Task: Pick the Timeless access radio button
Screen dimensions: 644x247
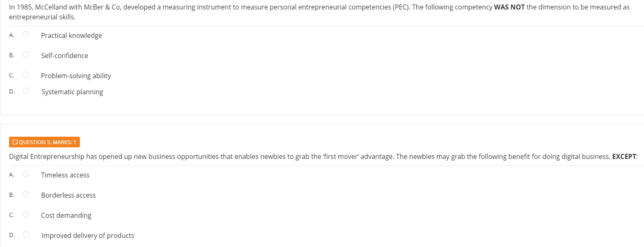Action: pos(26,174)
